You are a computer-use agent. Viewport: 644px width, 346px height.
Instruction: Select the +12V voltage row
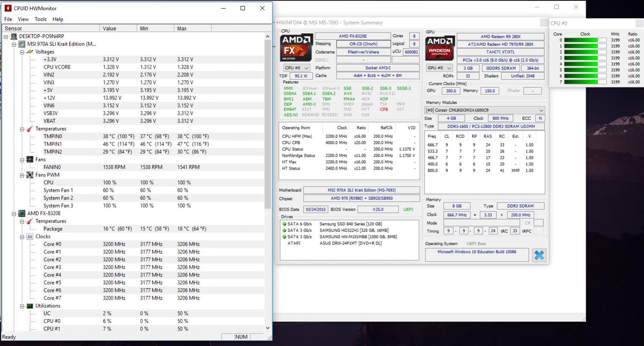tap(133, 98)
